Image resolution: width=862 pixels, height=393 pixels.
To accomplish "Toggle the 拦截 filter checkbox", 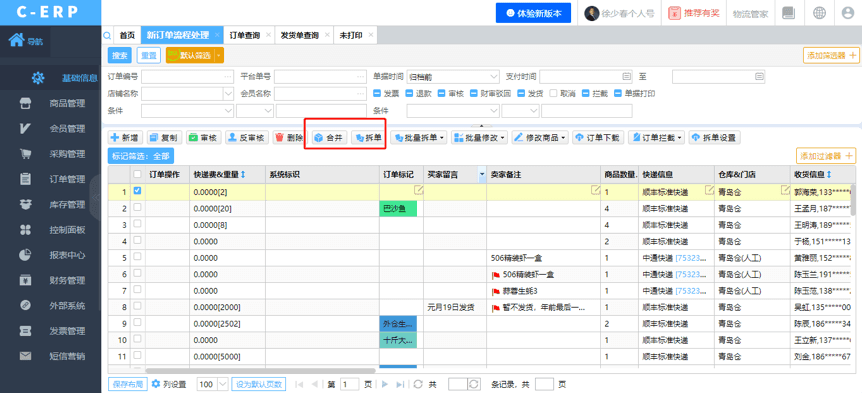I will [x=585, y=93].
